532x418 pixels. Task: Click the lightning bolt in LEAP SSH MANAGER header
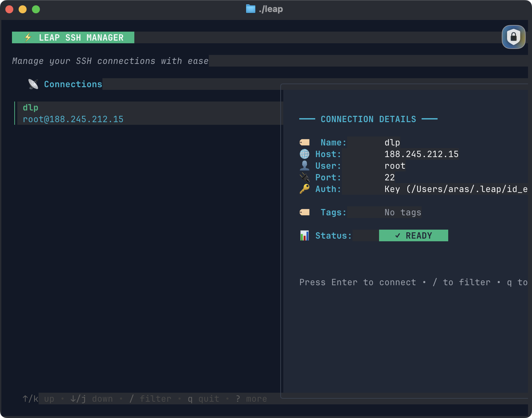tap(28, 38)
